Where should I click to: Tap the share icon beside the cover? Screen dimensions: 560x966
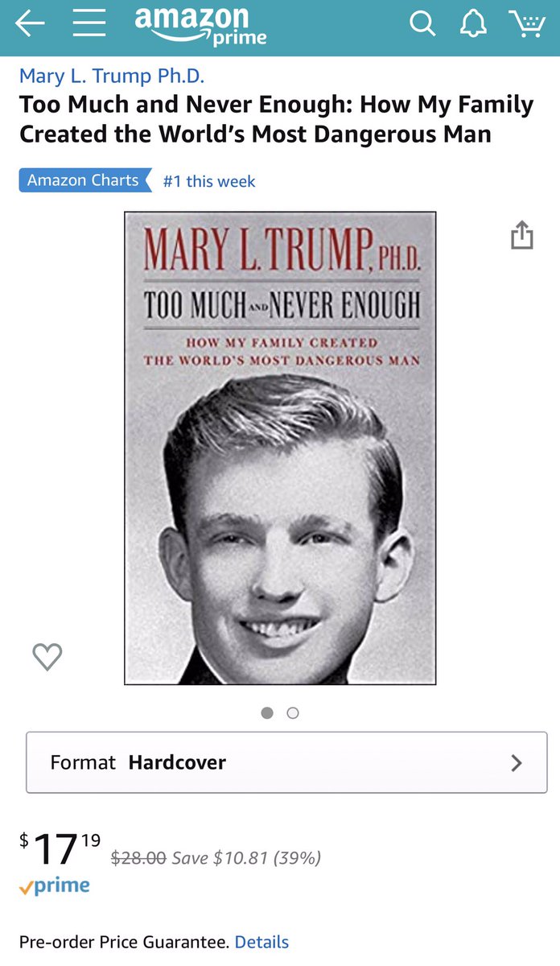[x=522, y=234]
